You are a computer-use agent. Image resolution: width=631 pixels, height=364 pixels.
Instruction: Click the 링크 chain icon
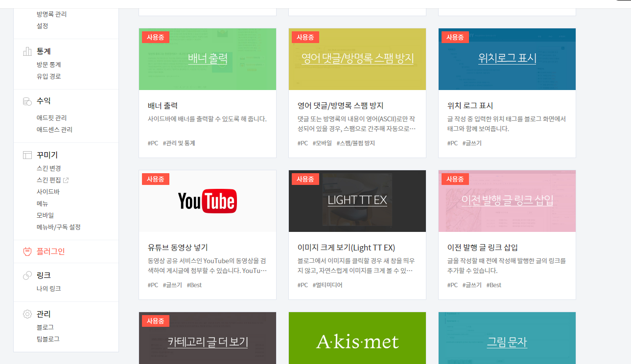[27, 276]
